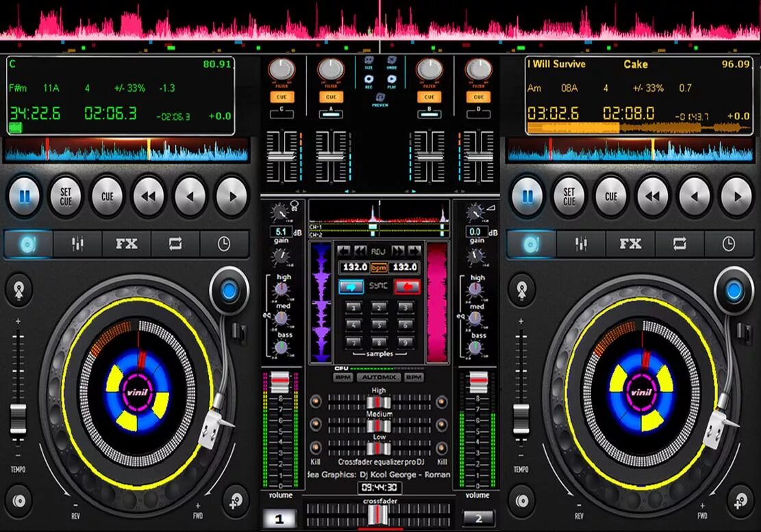Click the 'I Will Survive' track title
The image size is (761, 532).
click(557, 64)
